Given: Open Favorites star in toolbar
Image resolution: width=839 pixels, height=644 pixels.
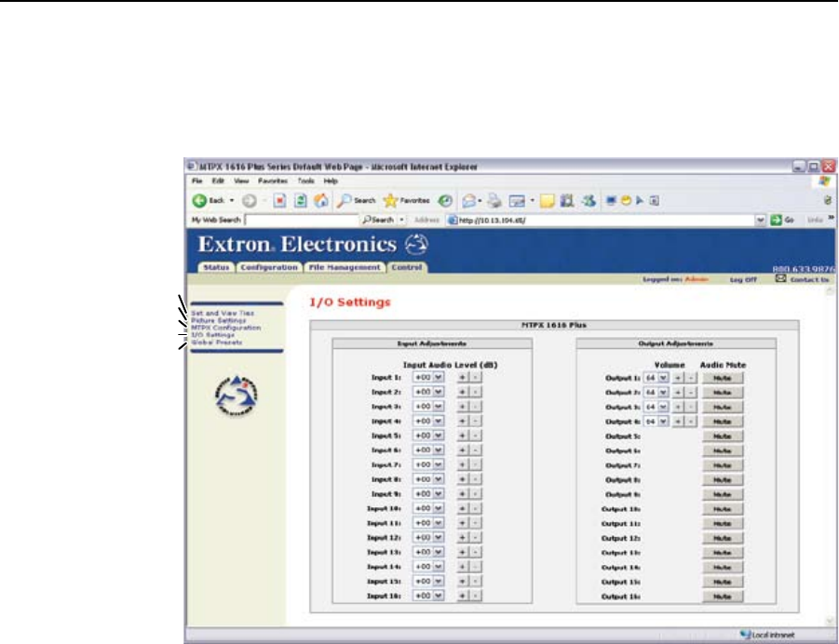Looking at the screenshot, I should point(390,201).
